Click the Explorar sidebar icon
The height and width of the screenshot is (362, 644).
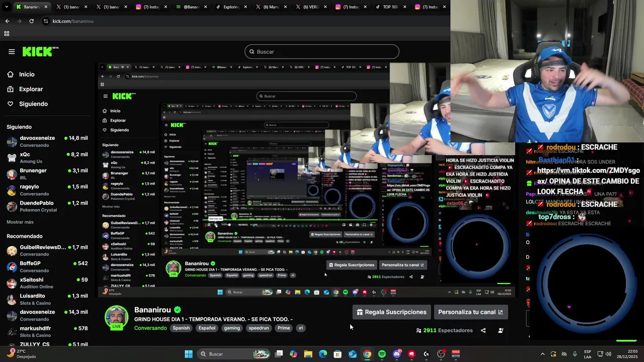pos(10,89)
